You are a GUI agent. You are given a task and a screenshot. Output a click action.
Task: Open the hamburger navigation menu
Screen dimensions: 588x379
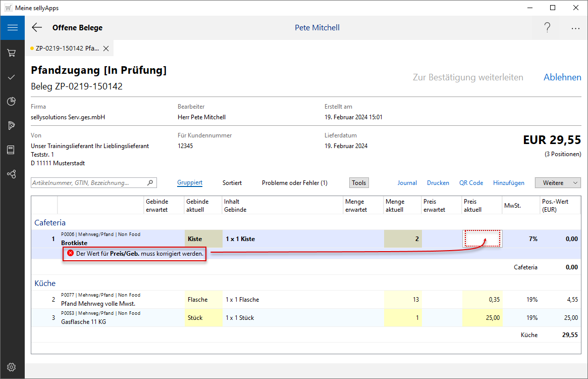pos(12,28)
